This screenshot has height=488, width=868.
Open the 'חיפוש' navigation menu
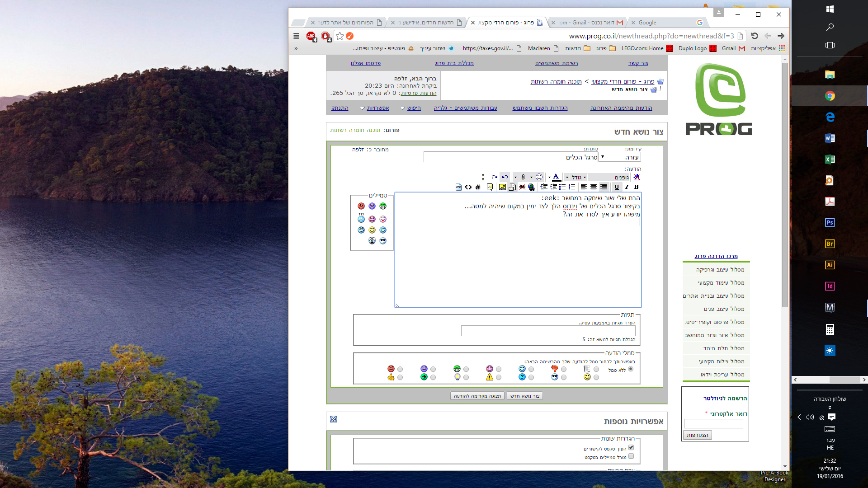[413, 108]
